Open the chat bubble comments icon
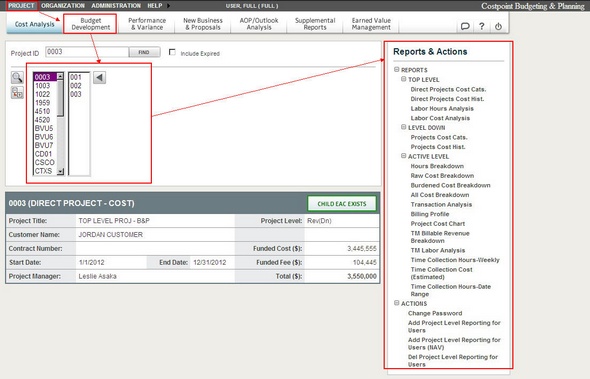Image resolution: width=590 pixels, height=379 pixels. (465, 26)
